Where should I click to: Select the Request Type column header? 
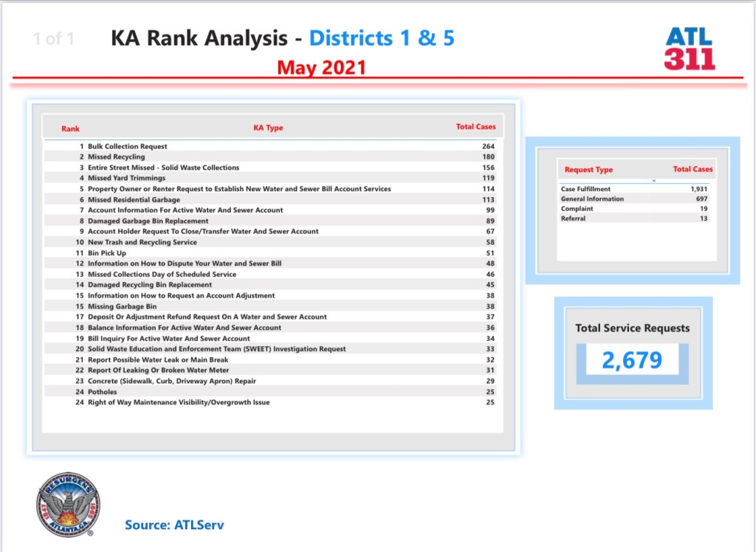click(x=588, y=170)
